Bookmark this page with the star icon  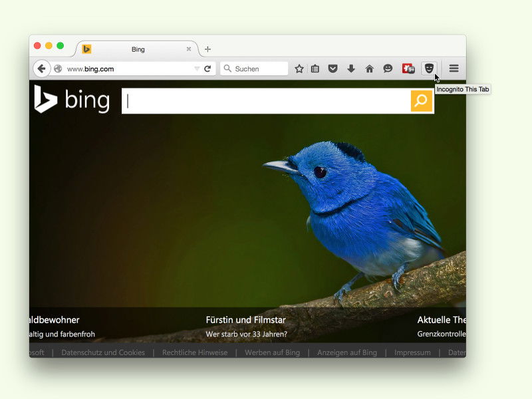299,69
